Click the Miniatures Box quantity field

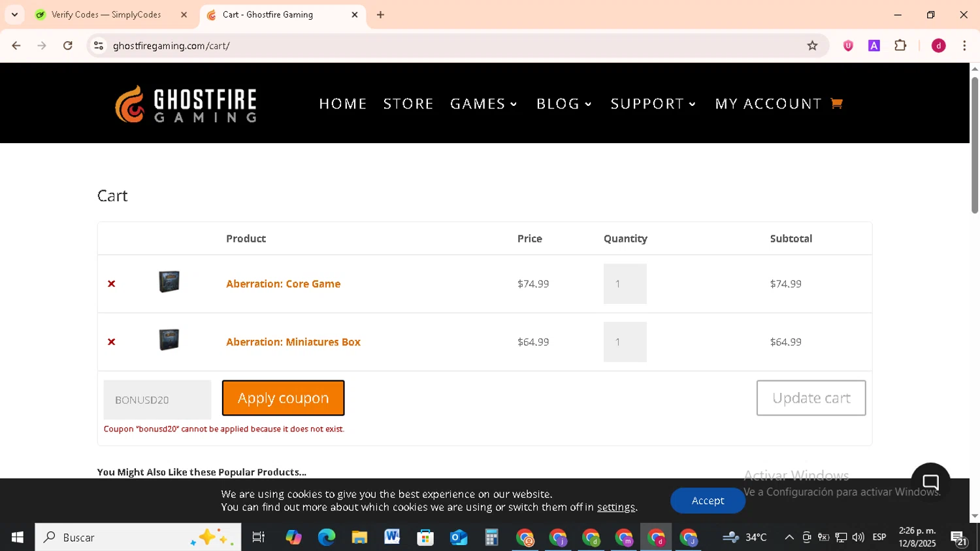[625, 342]
